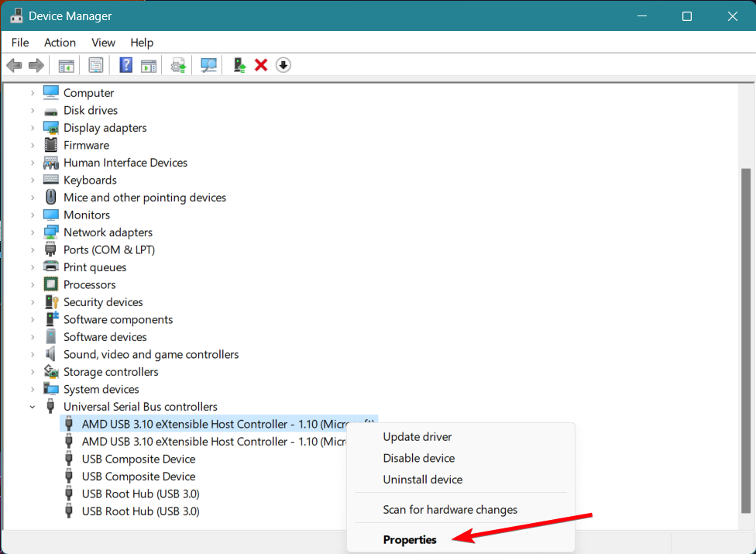Expand the Display adapters node
The width and height of the screenshot is (756, 554).
point(33,128)
